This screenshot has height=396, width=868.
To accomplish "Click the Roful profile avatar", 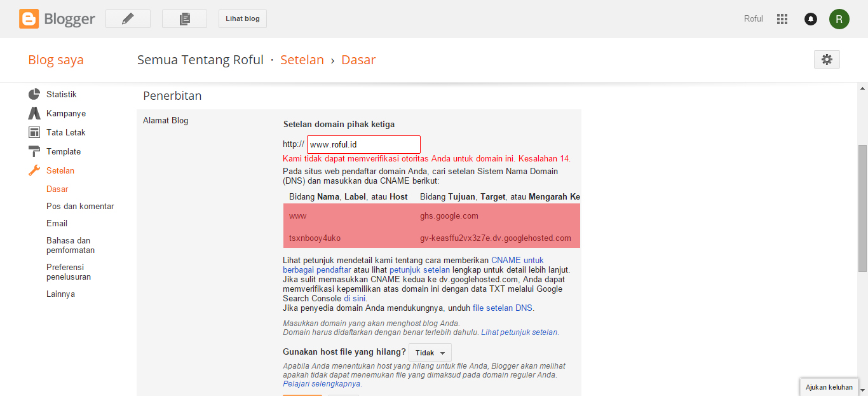I will [x=839, y=18].
